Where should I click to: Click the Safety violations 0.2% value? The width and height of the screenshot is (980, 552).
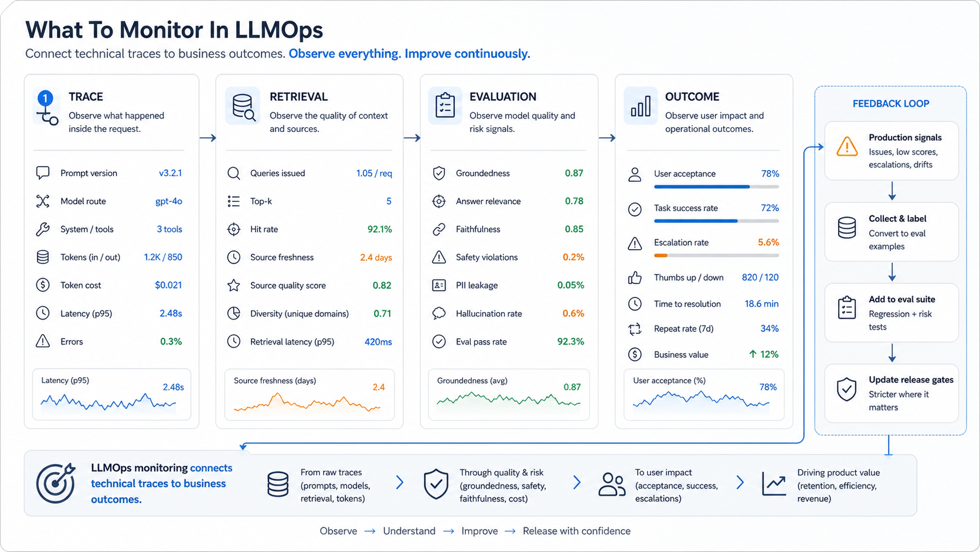click(x=573, y=257)
